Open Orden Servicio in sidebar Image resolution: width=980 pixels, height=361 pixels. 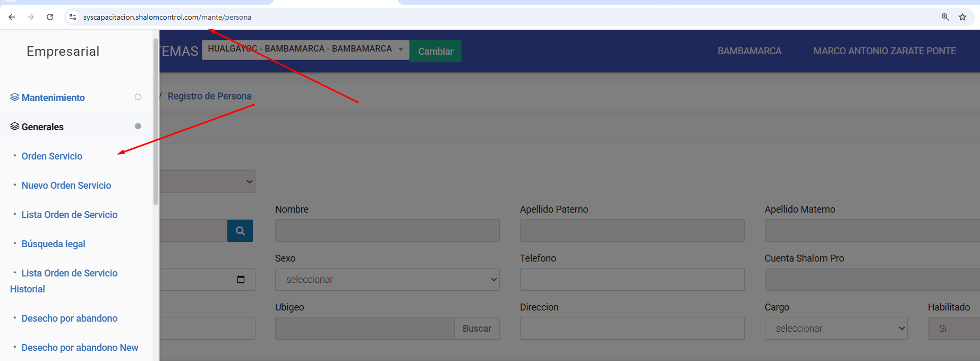coord(52,156)
